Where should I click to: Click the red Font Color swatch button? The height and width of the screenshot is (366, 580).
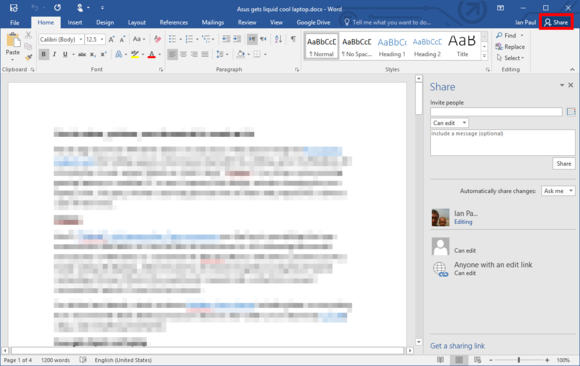coord(151,54)
